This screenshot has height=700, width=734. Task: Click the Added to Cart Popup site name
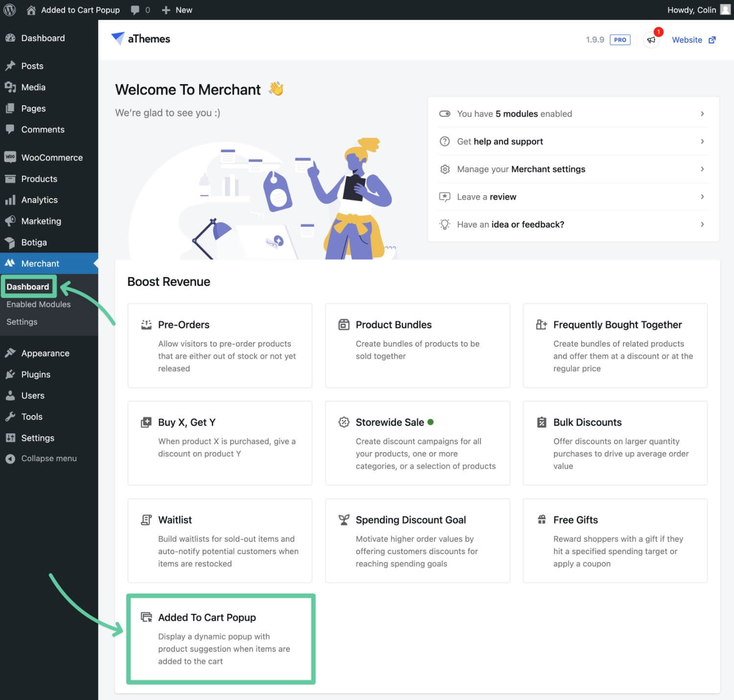[80, 10]
